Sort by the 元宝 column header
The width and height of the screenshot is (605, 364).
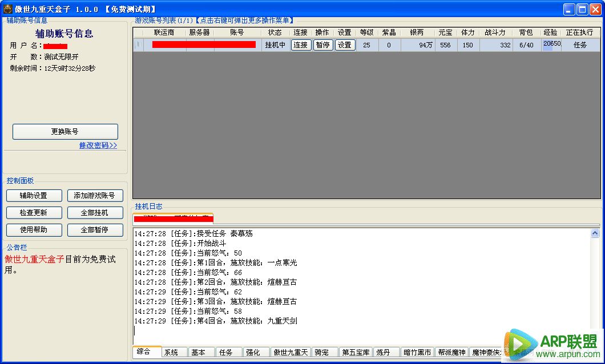(446, 33)
